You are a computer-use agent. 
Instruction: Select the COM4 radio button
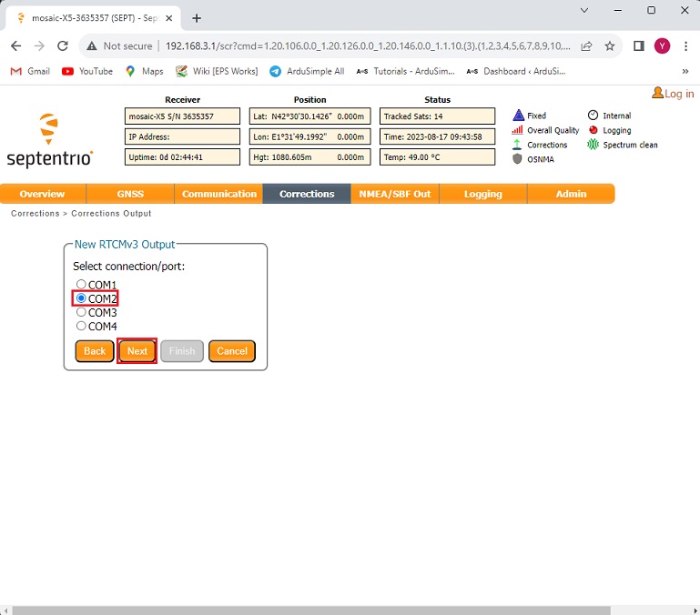(x=81, y=326)
